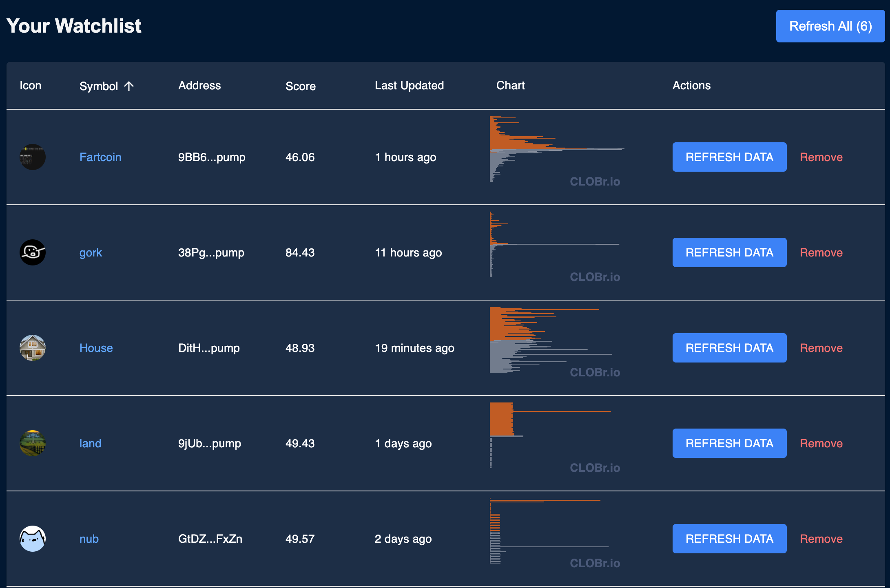This screenshot has width=890, height=588.
Task: Click the House token icon
Action: (33, 348)
